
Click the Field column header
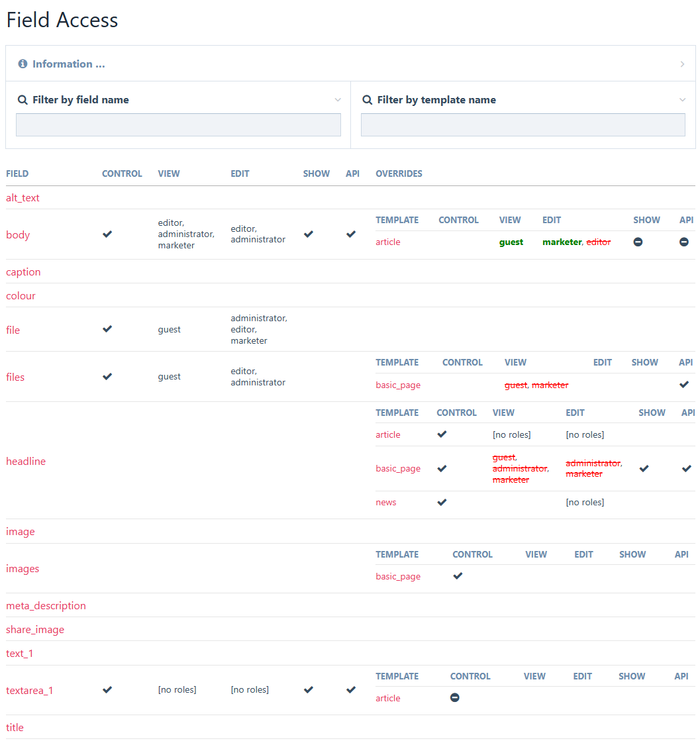tap(17, 174)
